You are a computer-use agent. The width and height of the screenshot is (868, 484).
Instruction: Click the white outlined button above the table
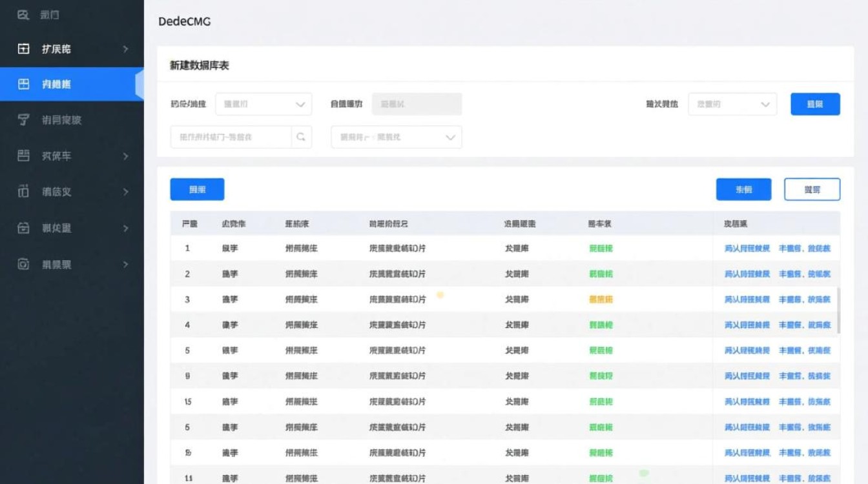point(812,189)
